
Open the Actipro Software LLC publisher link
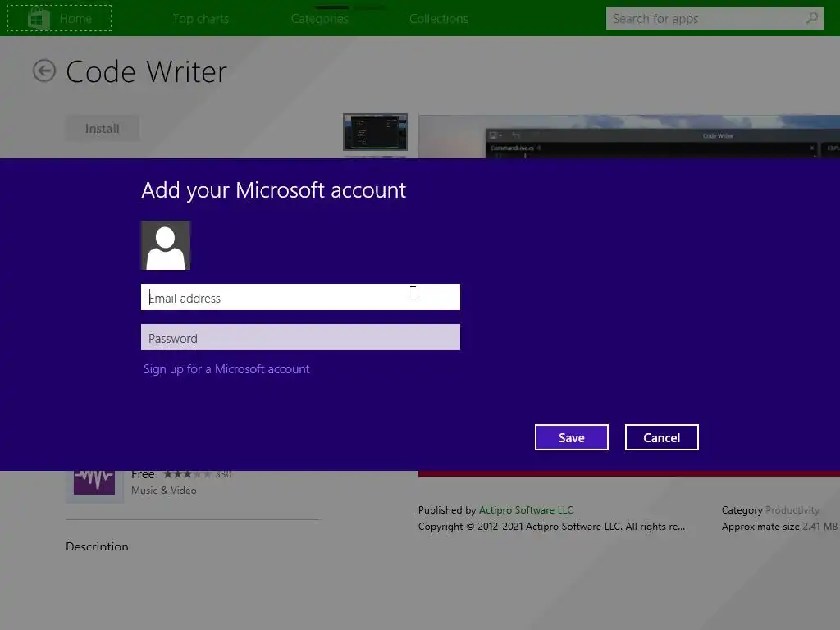pos(526,510)
